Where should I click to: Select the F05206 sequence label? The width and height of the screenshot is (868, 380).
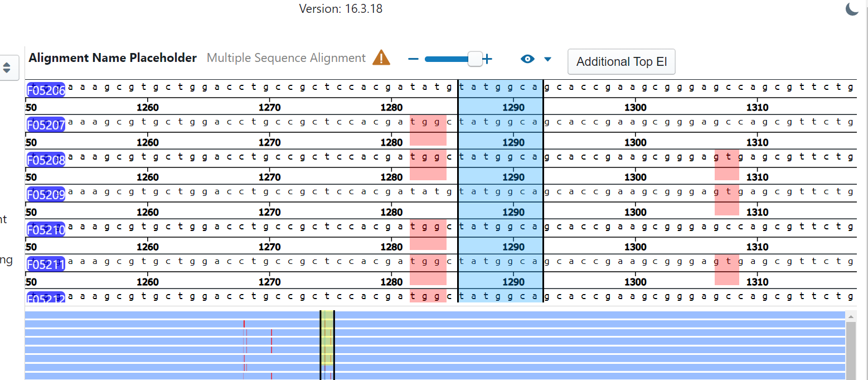[46, 90]
